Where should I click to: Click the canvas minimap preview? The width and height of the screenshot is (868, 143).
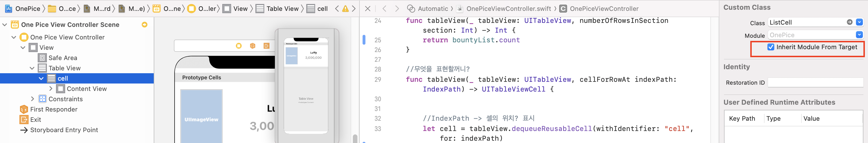(x=306, y=86)
